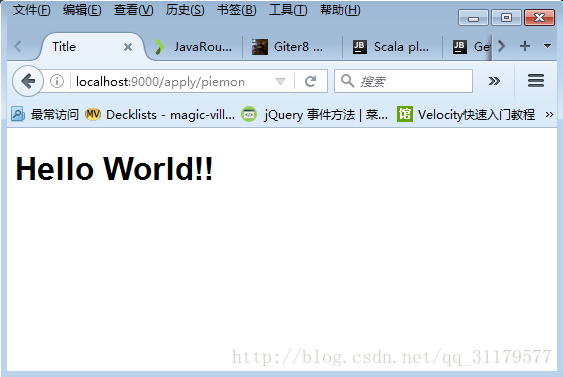563x377 pixels.
Task: Show site information via the info icon
Action: [57, 81]
